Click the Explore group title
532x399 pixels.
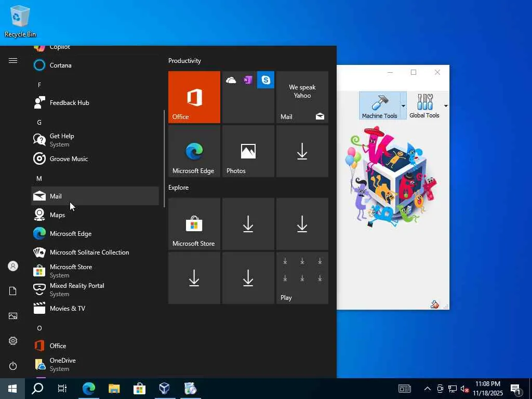pyautogui.click(x=179, y=187)
